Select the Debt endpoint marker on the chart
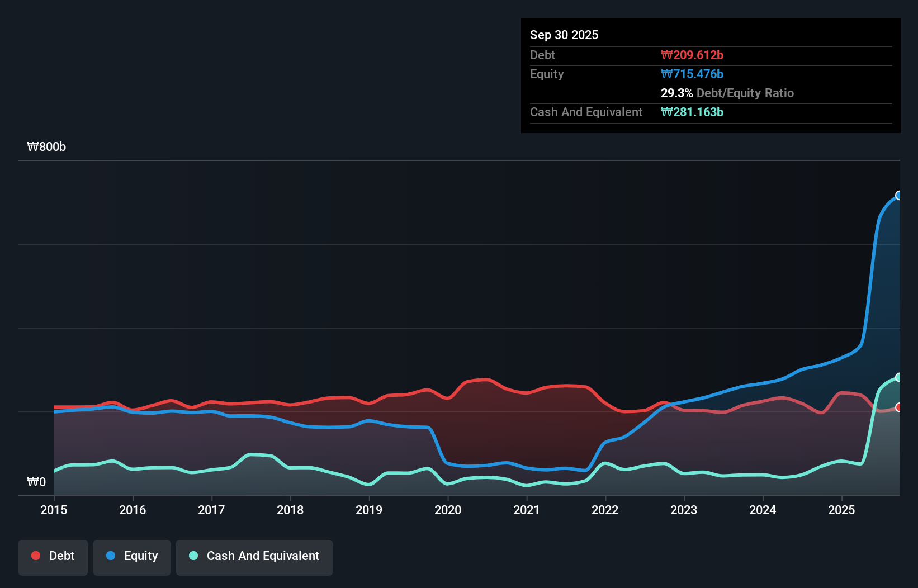The image size is (918, 588). pos(898,407)
